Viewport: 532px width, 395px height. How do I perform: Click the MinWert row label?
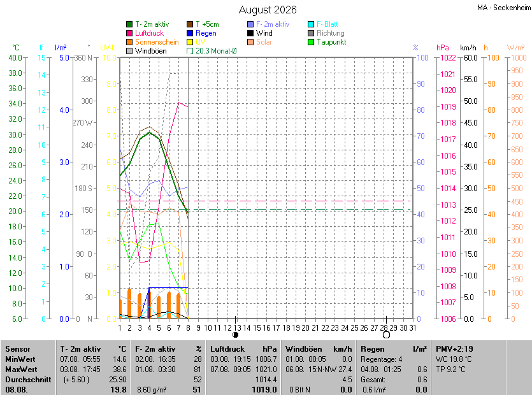pos(20,359)
